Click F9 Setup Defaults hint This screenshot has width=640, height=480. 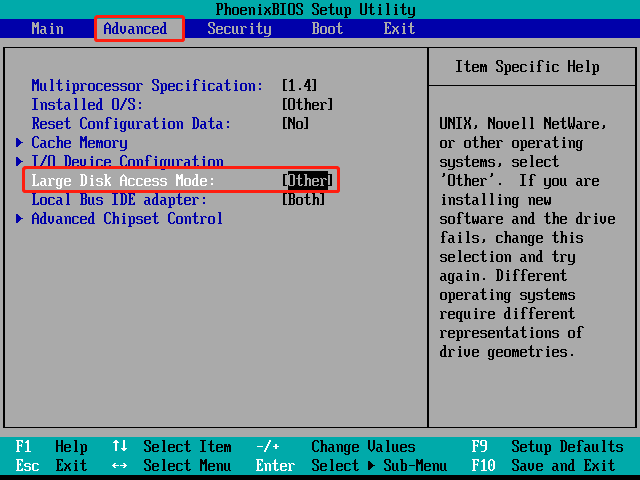[x=547, y=447]
